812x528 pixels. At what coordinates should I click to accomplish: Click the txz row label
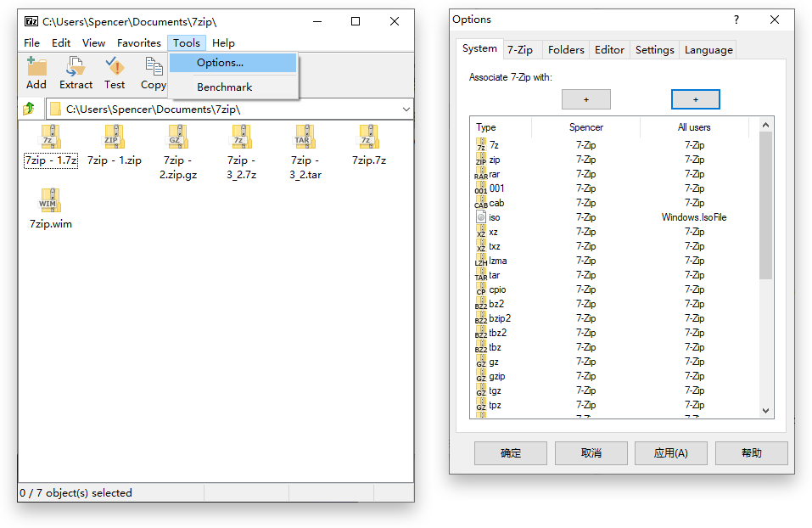pyautogui.click(x=495, y=247)
